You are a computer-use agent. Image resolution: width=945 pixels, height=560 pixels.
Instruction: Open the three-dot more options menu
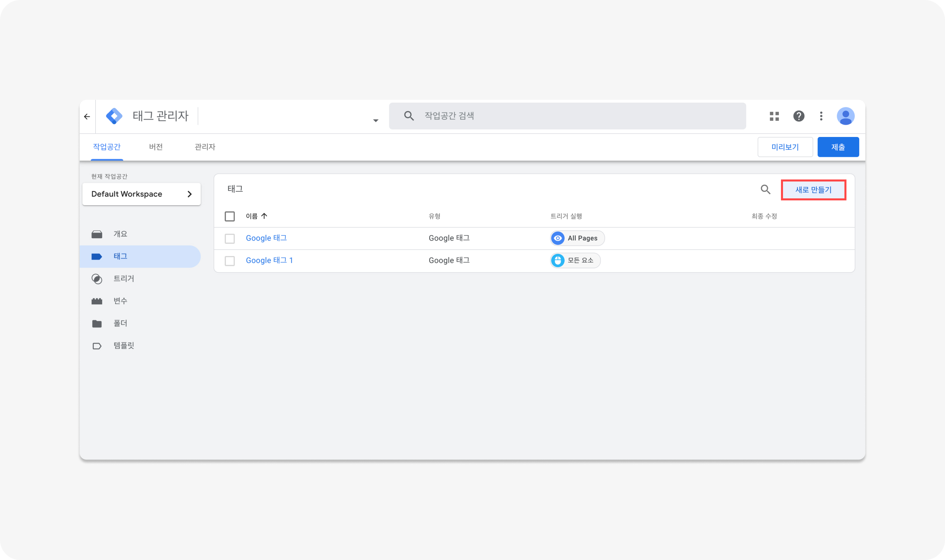coord(821,116)
